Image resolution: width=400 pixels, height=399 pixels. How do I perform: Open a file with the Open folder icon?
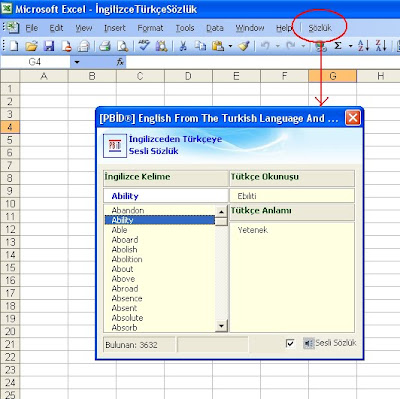point(31,46)
